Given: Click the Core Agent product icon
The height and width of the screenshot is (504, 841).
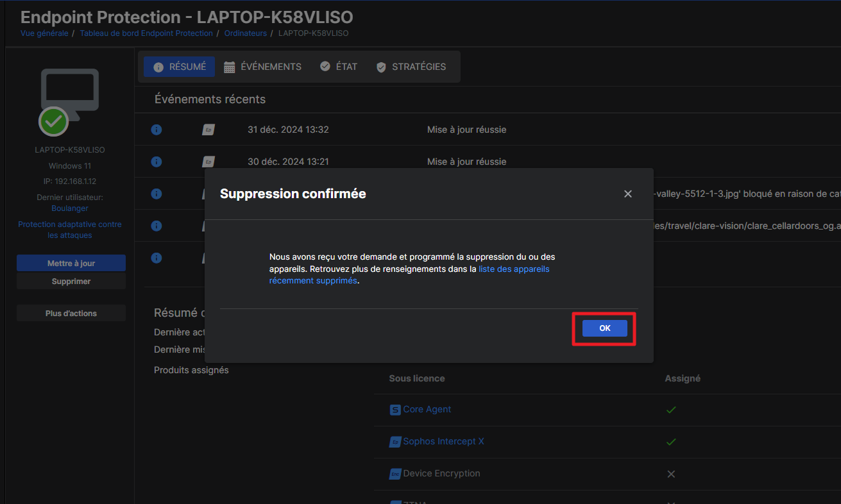Looking at the screenshot, I should pyautogui.click(x=395, y=410).
